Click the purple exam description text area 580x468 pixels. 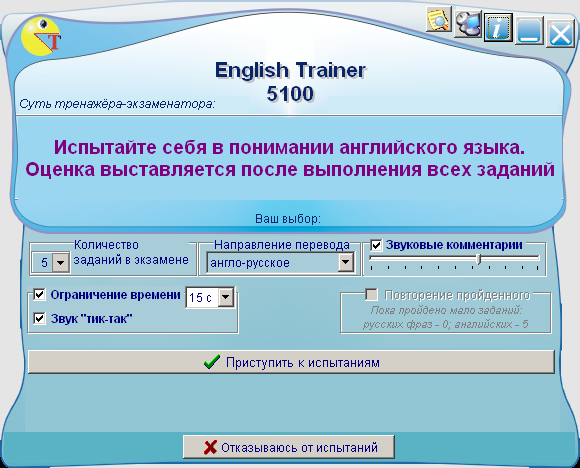click(x=290, y=158)
